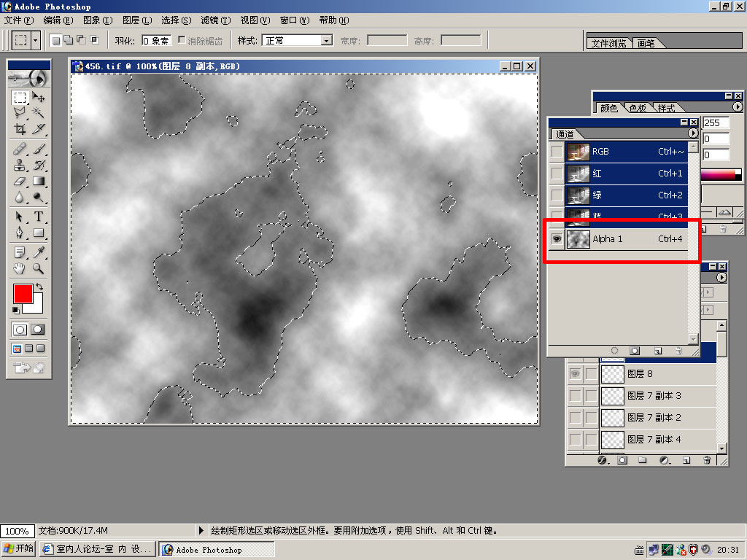Select the Path Selection tool
Screen dimensions: 747x560
(x=20, y=217)
